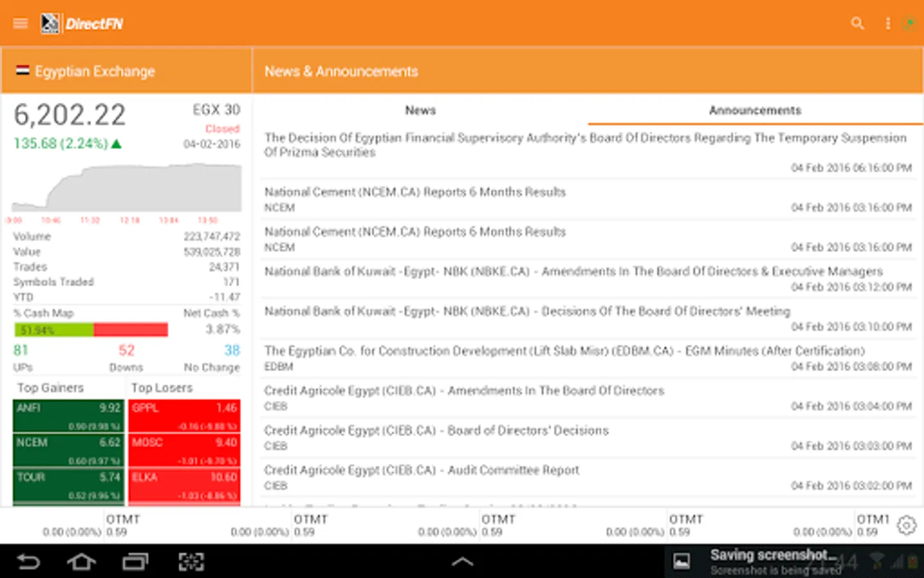
Task: Tap the DirectFN logo
Action: [x=81, y=24]
